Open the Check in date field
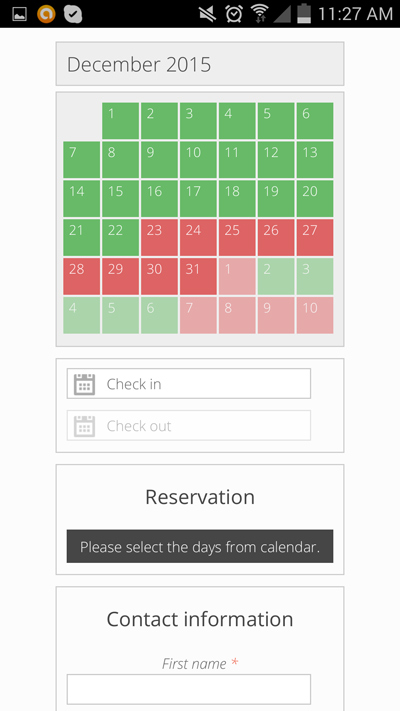The width and height of the screenshot is (400, 711). [189, 384]
